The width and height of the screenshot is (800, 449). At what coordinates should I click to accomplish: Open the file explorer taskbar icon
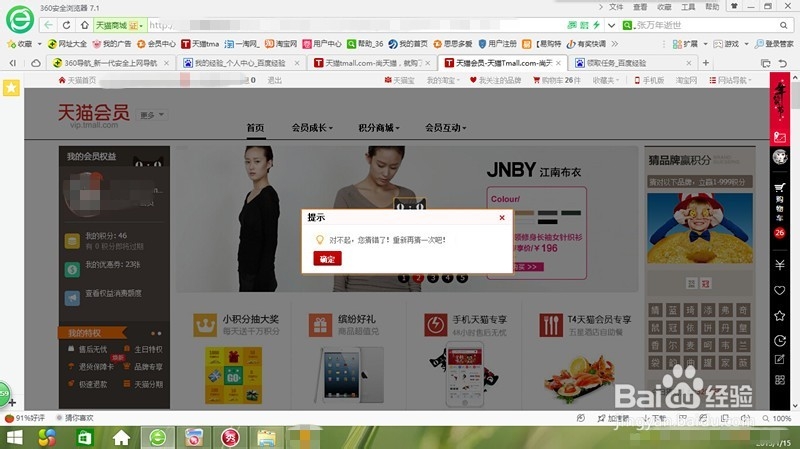(266, 438)
